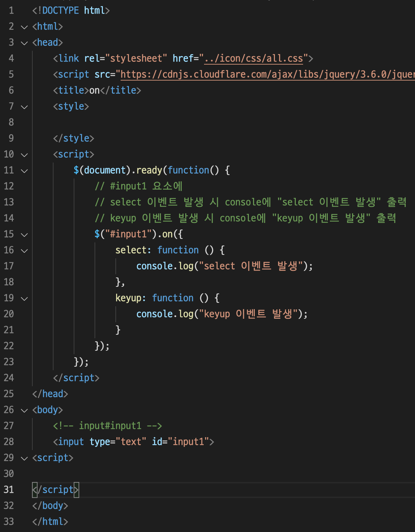Click the comment '// #input1 요소에'

(139, 186)
